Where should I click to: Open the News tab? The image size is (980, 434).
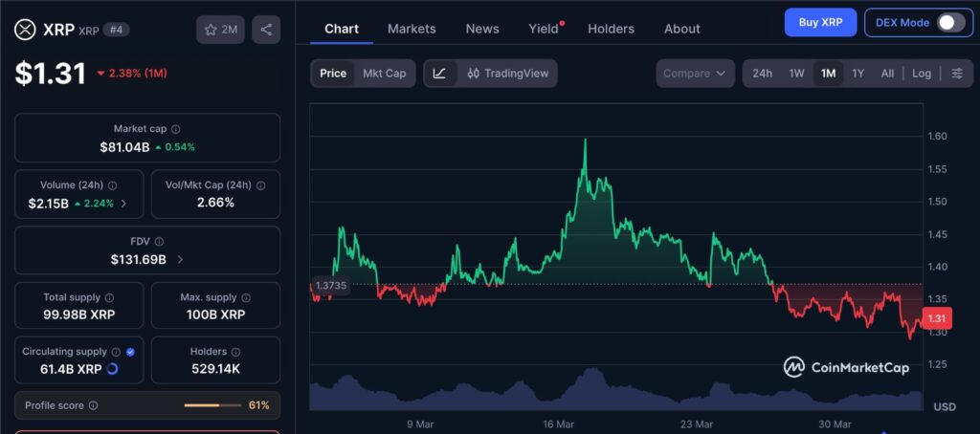[482, 29]
